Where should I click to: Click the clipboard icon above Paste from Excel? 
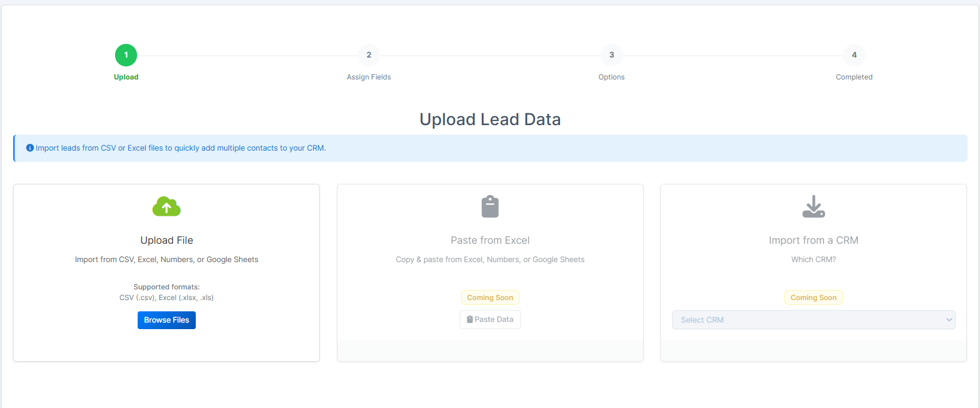tap(490, 206)
